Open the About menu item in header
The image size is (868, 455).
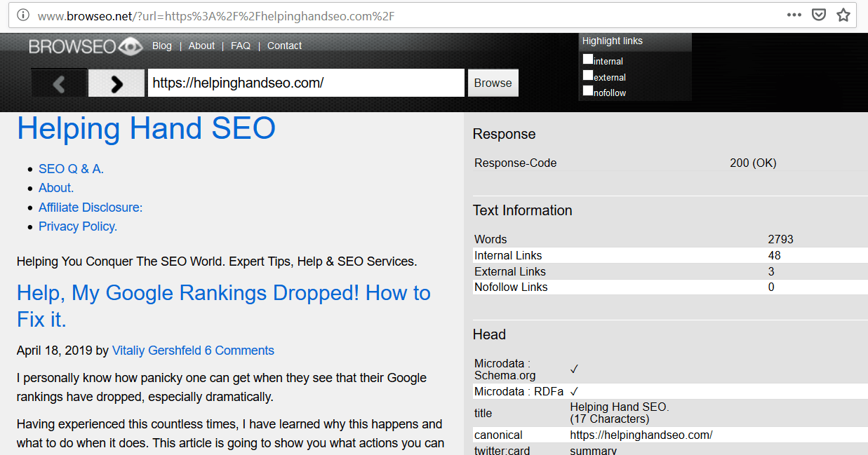point(201,46)
